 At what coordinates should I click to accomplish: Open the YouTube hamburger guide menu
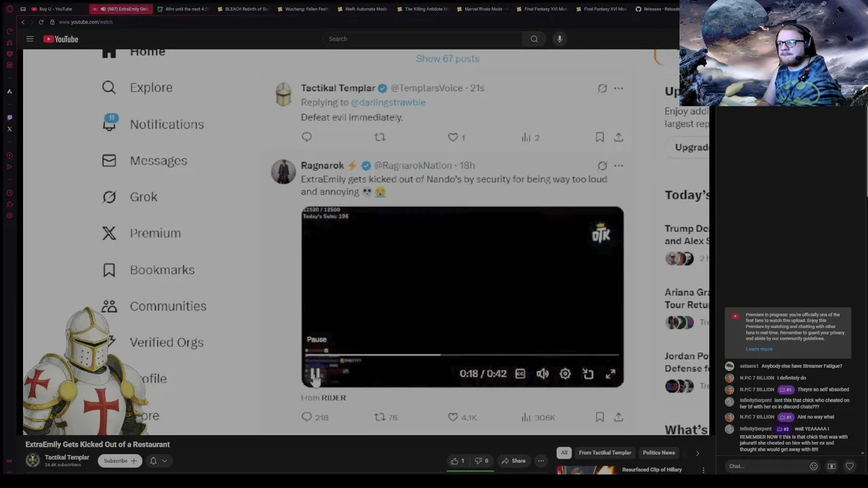pos(30,39)
